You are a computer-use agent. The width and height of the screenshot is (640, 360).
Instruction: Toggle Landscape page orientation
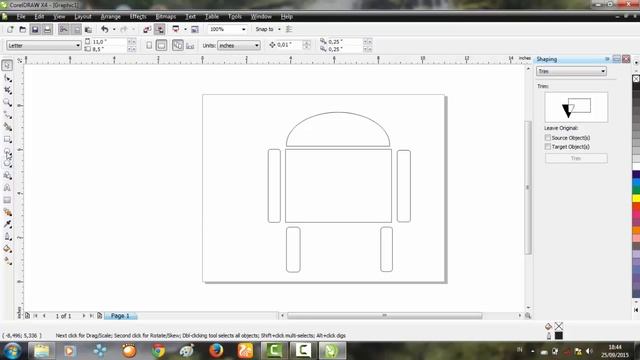coord(162,45)
